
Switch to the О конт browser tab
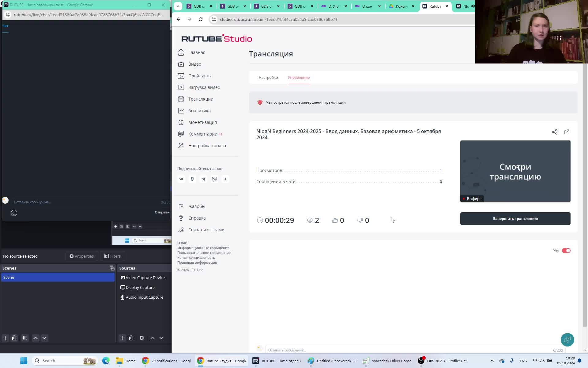(368, 6)
